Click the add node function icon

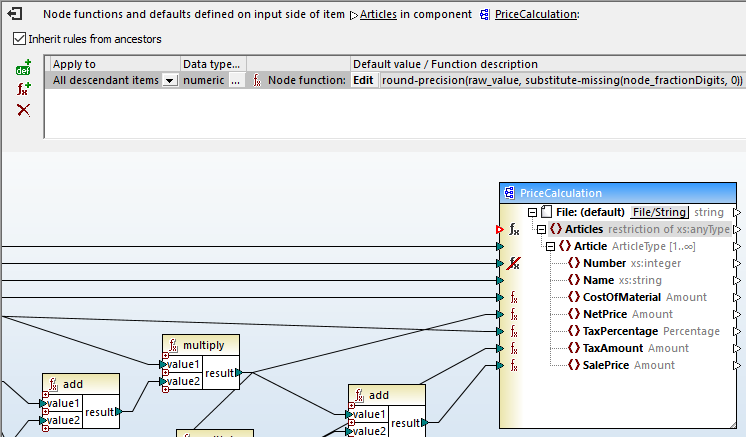(x=23, y=89)
